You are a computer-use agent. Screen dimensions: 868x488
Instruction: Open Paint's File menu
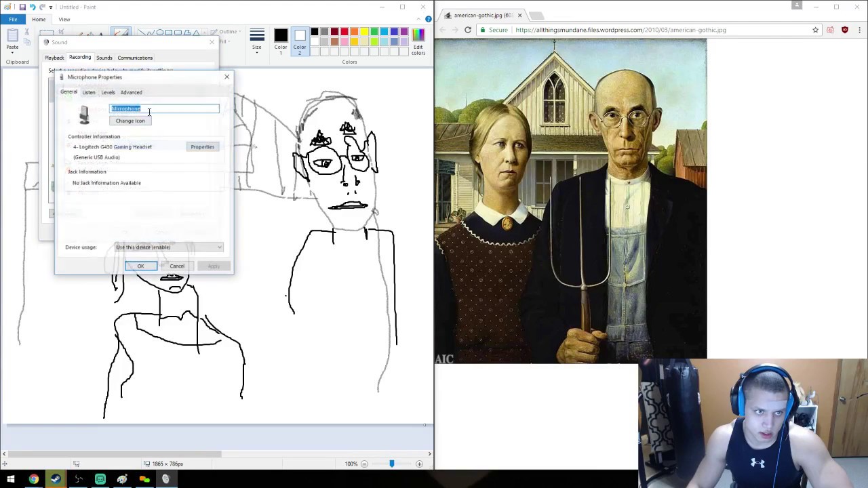tap(13, 20)
